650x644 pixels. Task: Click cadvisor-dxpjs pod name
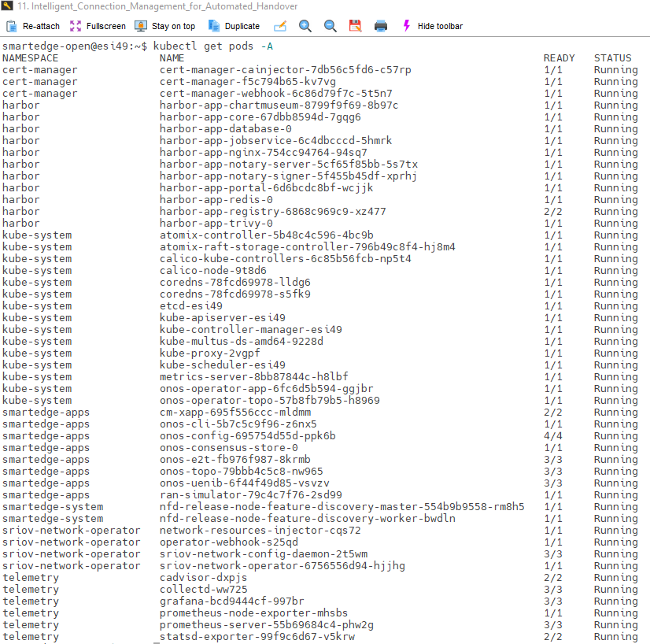pos(204,578)
